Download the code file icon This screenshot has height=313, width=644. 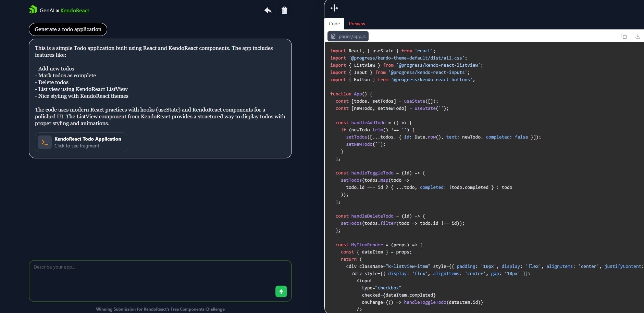click(638, 36)
